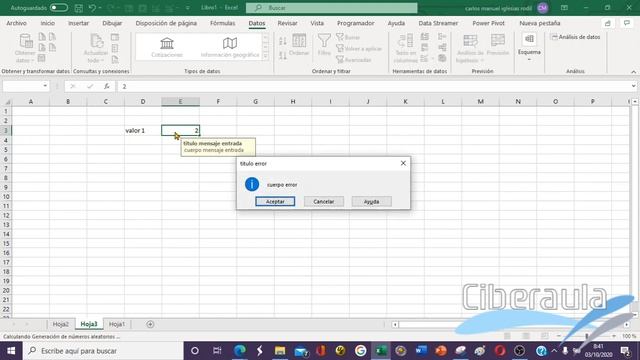The width and height of the screenshot is (640, 360).
Task: Switch to the Hoja1 sheet tab
Action: [117, 324]
